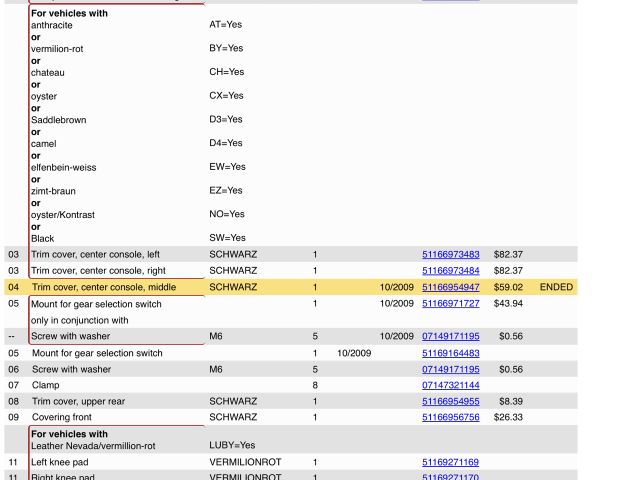
Task: Follow part number link 51166971727
Action: pyautogui.click(x=450, y=303)
